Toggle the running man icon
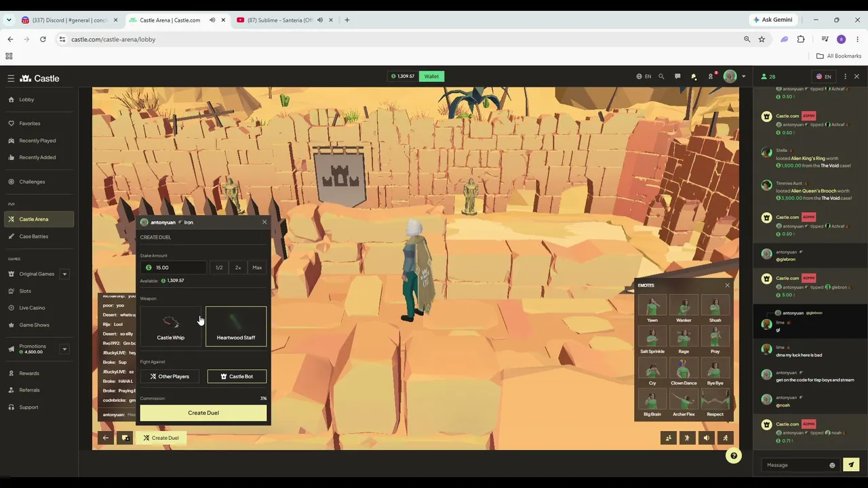The image size is (868, 488). click(x=726, y=438)
